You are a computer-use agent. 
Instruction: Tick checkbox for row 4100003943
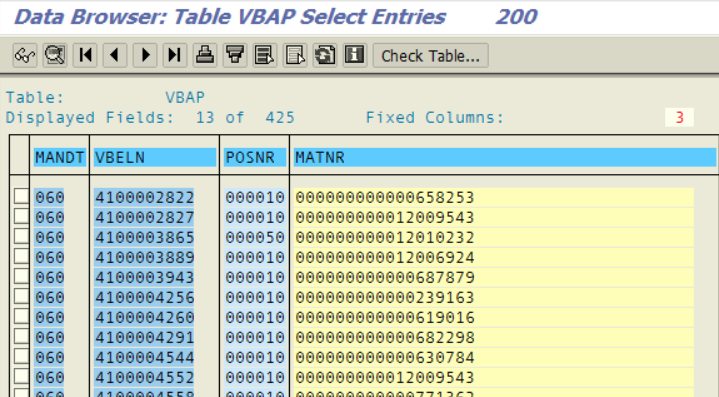click(21, 276)
